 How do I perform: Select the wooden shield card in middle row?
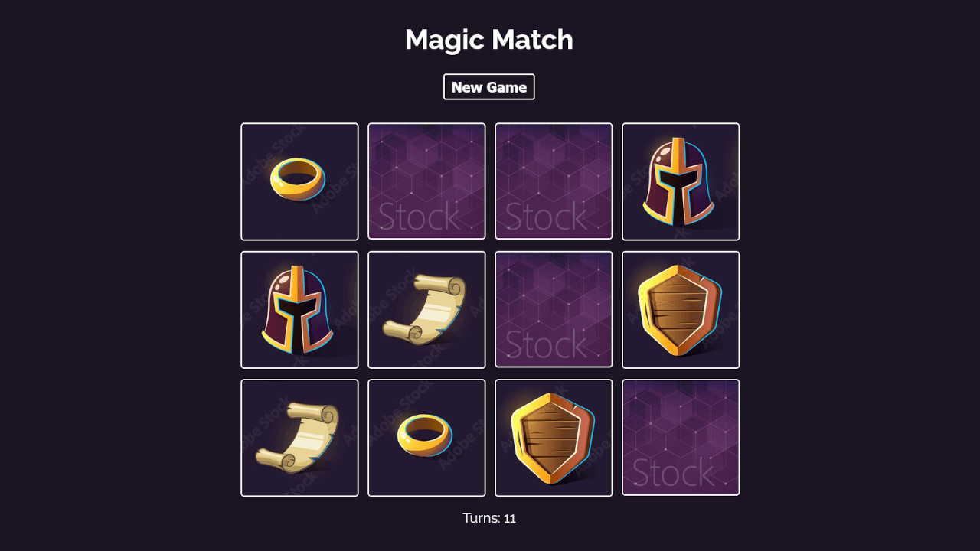tap(681, 310)
